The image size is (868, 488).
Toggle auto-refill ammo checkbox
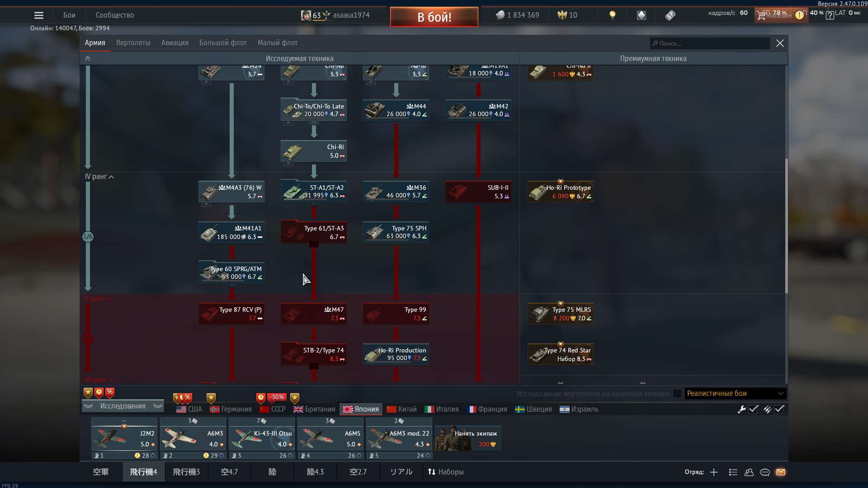[779, 409]
